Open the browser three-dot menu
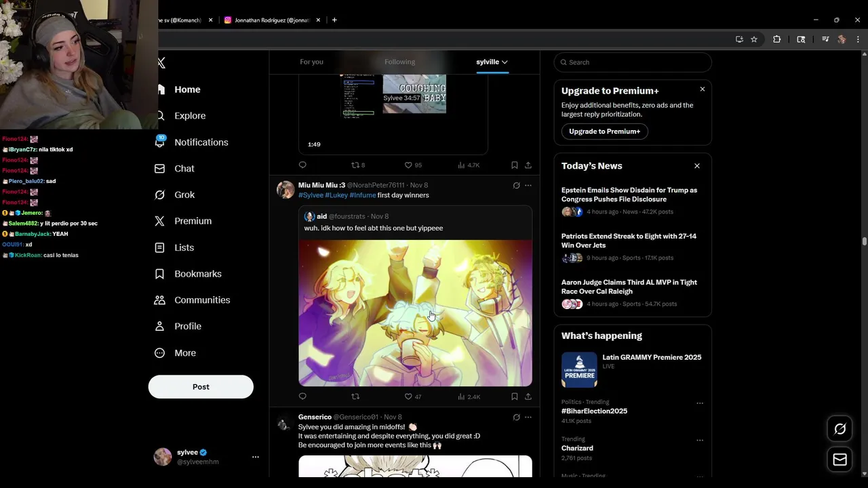 tap(858, 39)
